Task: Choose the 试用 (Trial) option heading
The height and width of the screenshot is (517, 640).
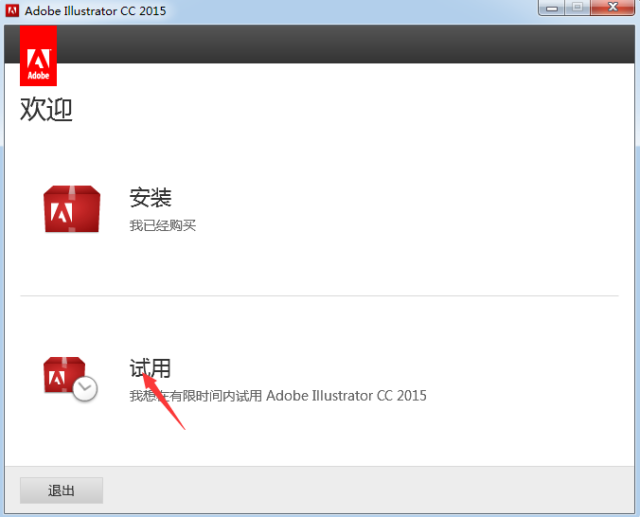Action: pos(150,368)
